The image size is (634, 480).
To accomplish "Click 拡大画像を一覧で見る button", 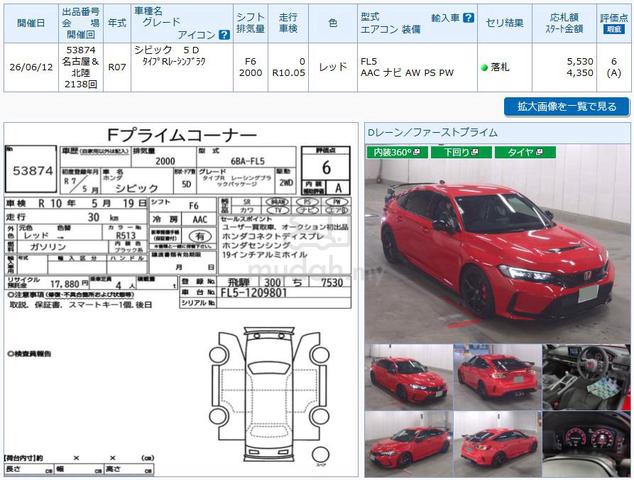I will coord(566,107).
